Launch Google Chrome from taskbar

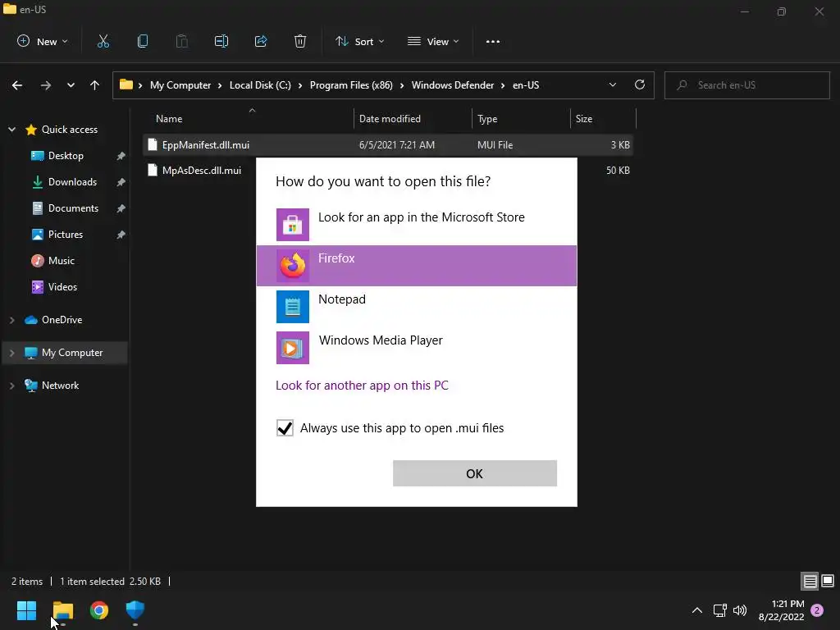tap(99, 610)
